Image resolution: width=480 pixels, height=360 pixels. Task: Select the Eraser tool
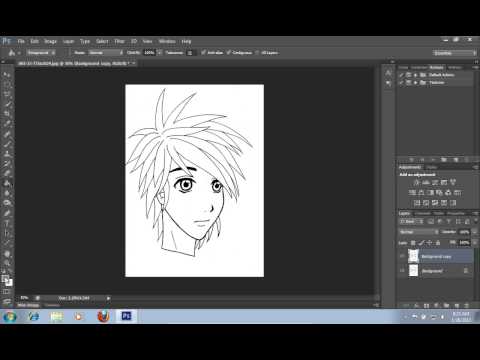point(7,173)
